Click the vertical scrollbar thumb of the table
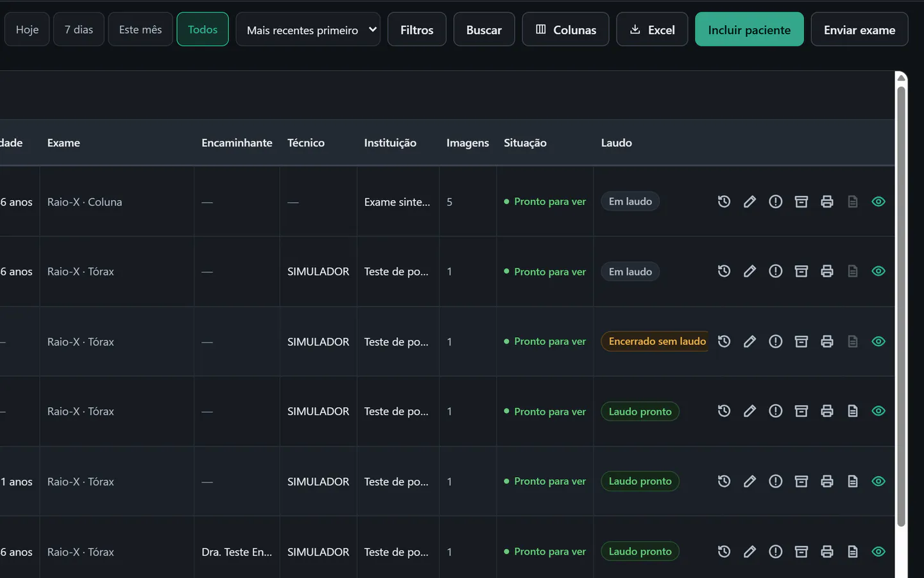This screenshot has width=924, height=578. pos(901,306)
